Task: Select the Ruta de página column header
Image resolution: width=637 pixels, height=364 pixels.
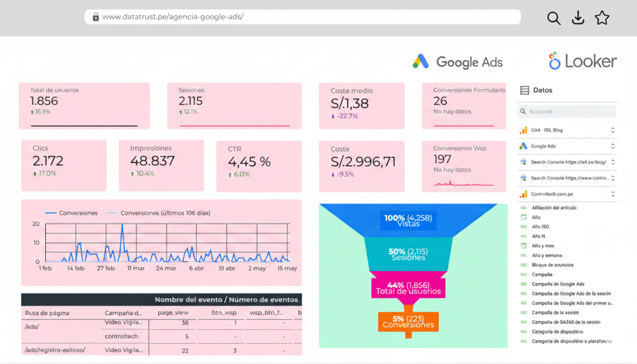Action: point(47,313)
